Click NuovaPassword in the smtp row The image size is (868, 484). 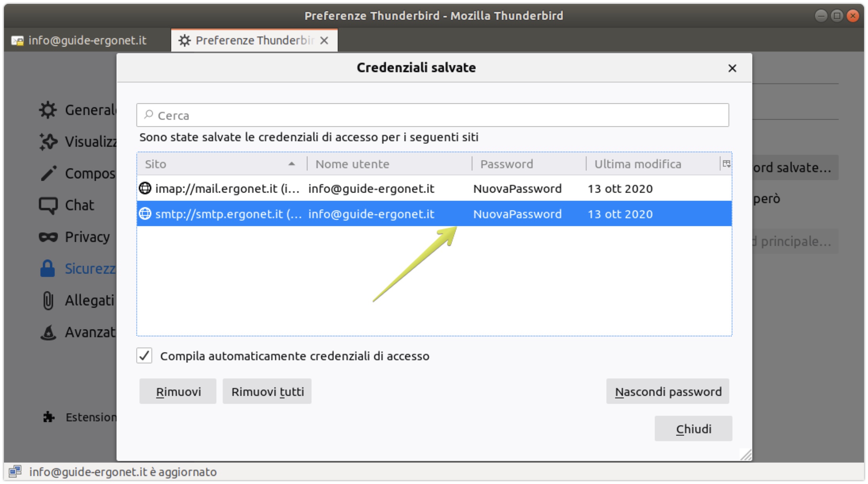(x=517, y=214)
